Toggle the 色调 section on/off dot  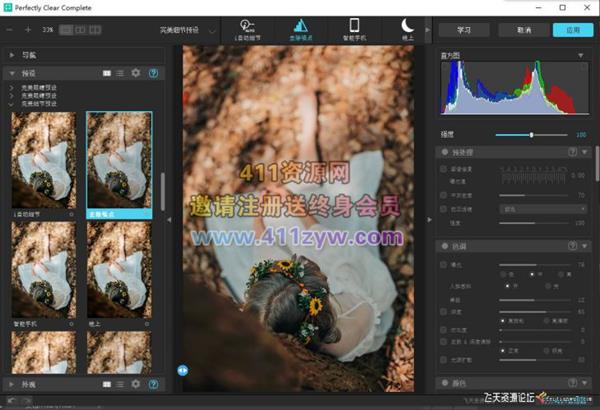tap(443, 246)
